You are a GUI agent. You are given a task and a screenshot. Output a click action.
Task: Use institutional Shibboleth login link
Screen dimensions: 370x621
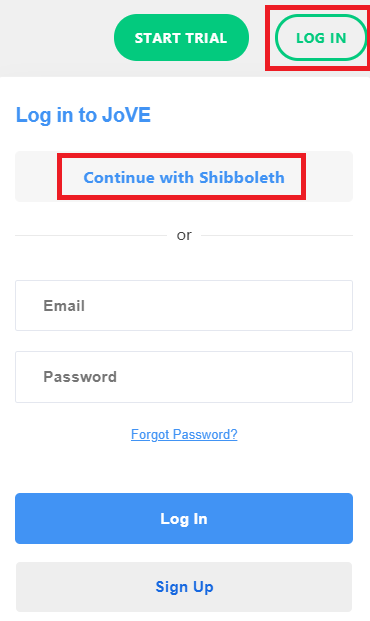(x=184, y=177)
